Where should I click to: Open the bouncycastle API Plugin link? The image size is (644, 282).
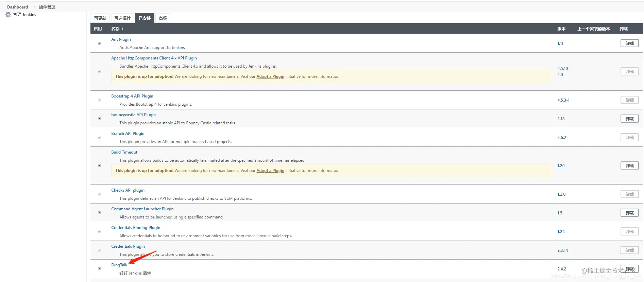pyautogui.click(x=133, y=115)
